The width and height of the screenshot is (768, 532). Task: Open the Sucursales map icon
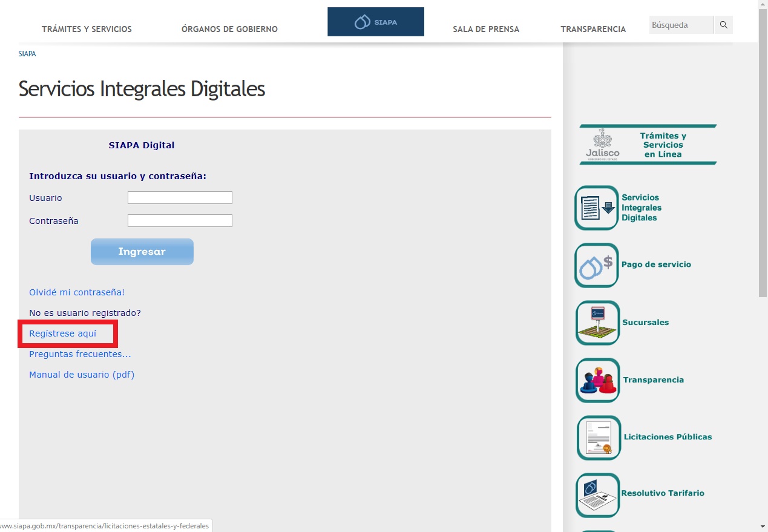597,323
